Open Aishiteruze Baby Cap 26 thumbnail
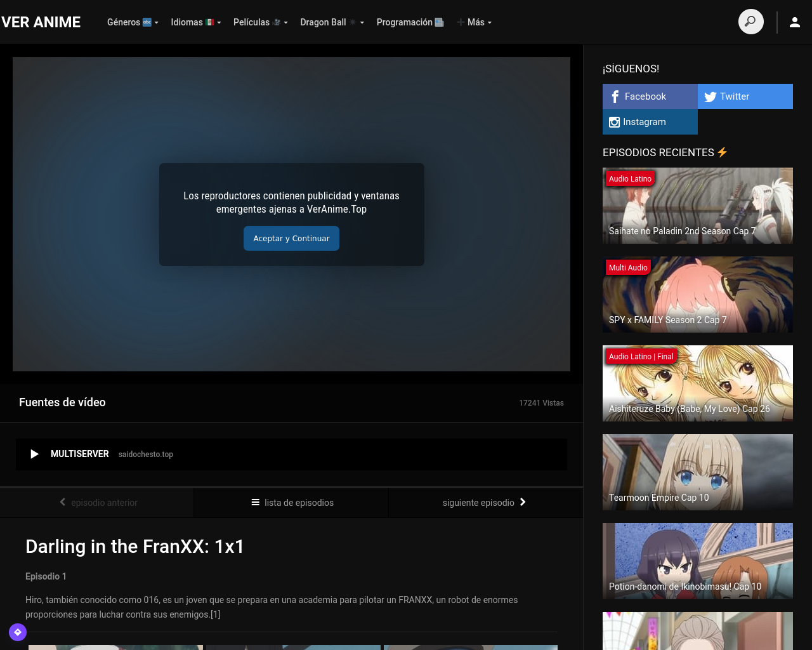 coord(698,383)
